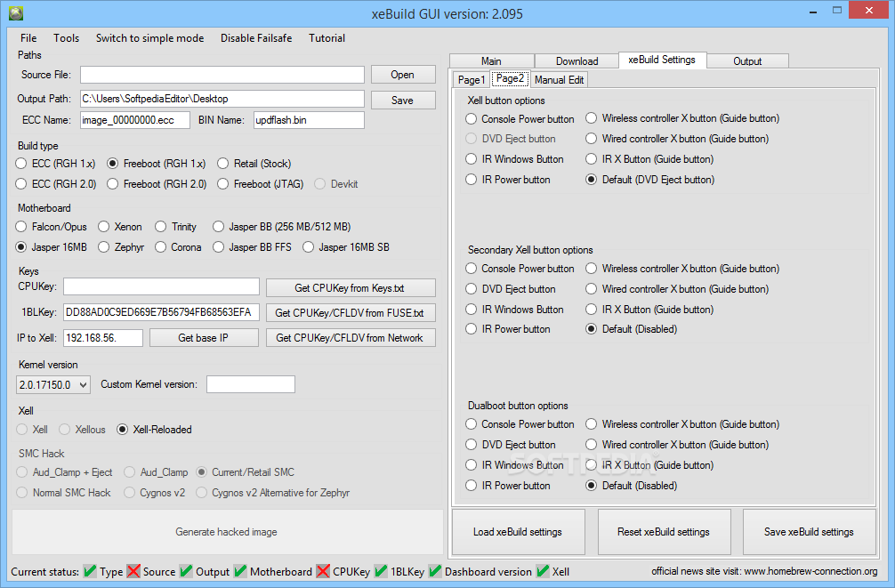Screen dimensions: 895x588
Task: Open the Manual Edit sub-tab
Action: coord(559,80)
